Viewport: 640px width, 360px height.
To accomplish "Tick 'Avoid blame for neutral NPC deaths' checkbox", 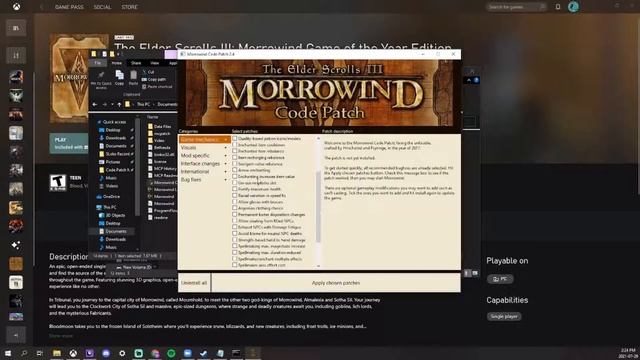I will click(x=235, y=233).
